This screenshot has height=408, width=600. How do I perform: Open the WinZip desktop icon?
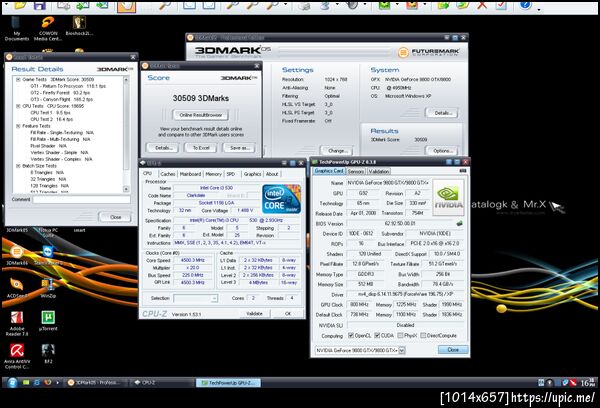(48, 288)
